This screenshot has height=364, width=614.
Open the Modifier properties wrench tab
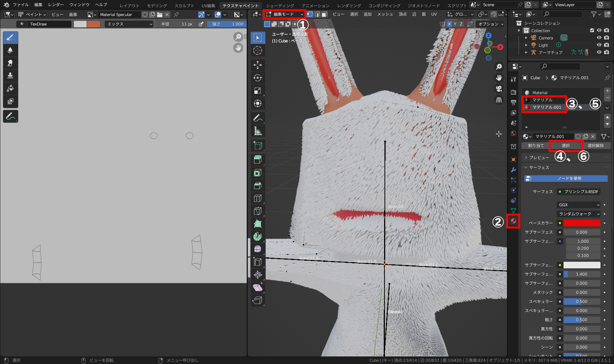click(513, 170)
